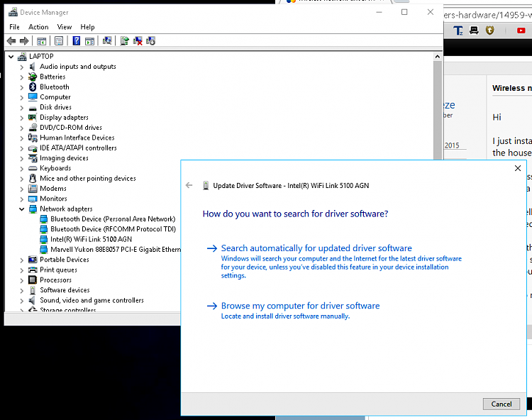
Task: Click the action pane toolbar icon with green arrow
Action: [x=89, y=41]
